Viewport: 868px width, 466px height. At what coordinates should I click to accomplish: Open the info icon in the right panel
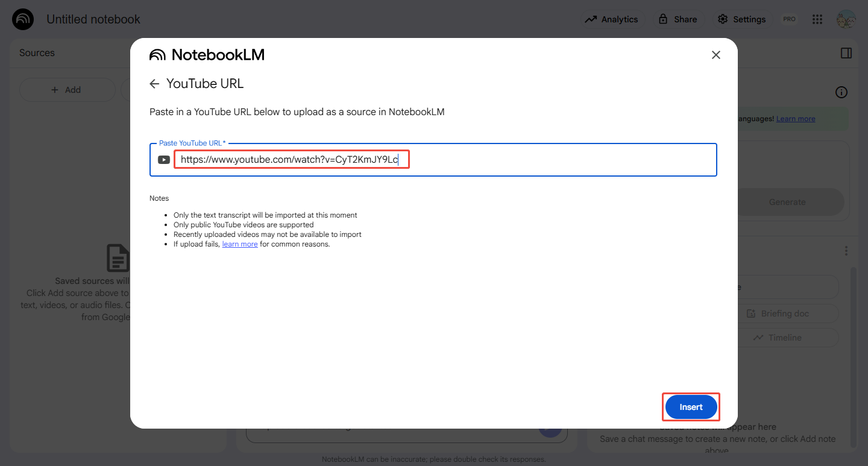(x=841, y=92)
